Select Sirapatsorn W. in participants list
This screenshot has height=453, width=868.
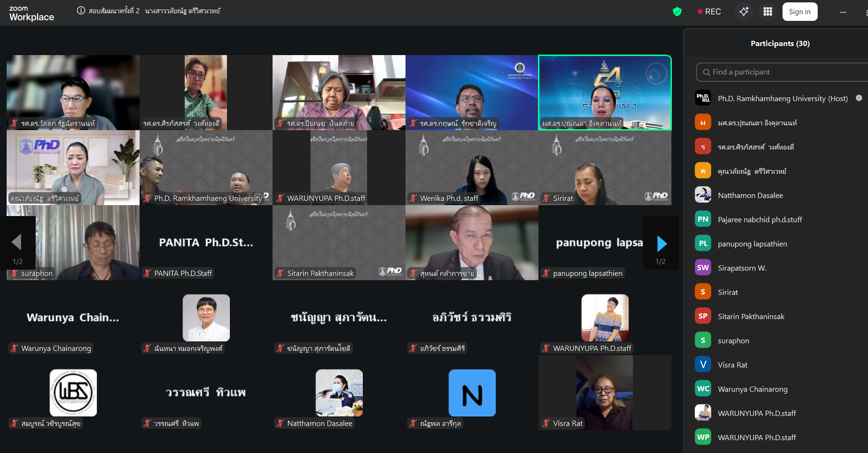click(x=742, y=268)
